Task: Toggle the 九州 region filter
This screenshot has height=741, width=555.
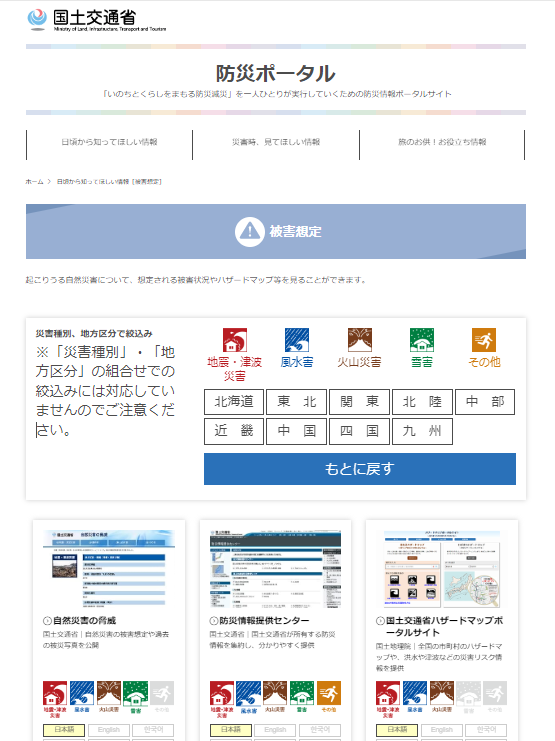Action: (422, 431)
